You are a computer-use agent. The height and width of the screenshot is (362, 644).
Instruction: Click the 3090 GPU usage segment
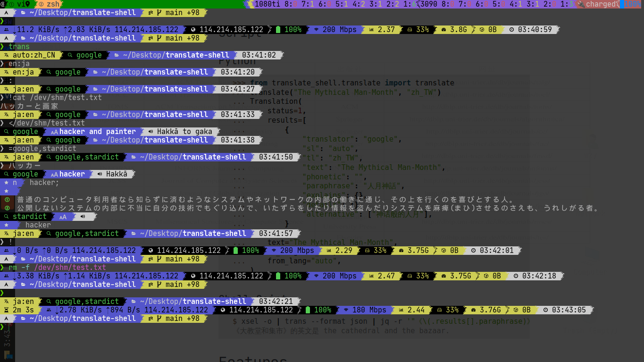click(x=497, y=4)
